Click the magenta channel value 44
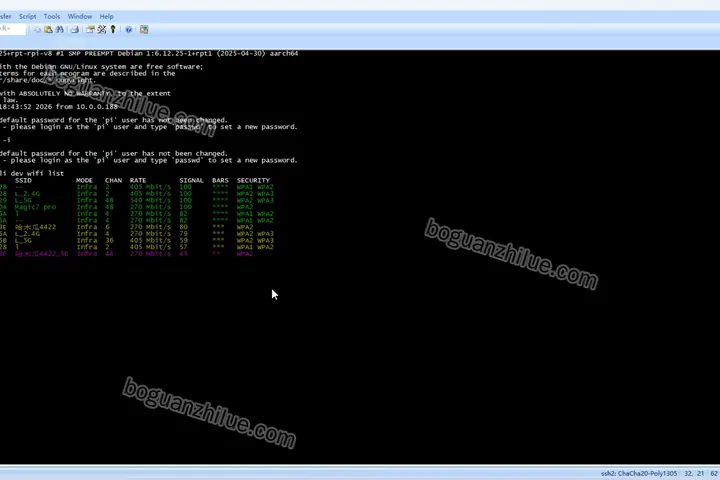 [x=109, y=254]
